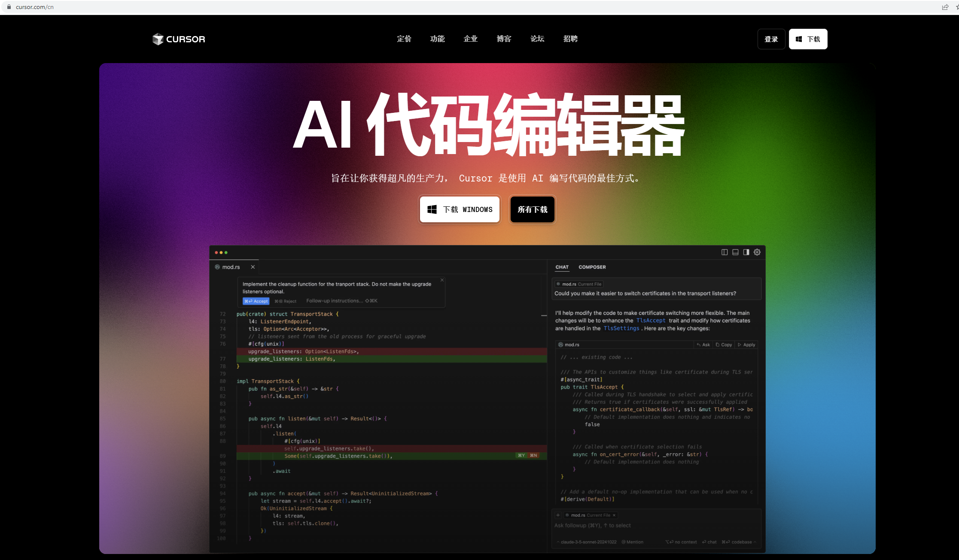Click the @ Mention button

point(632,542)
